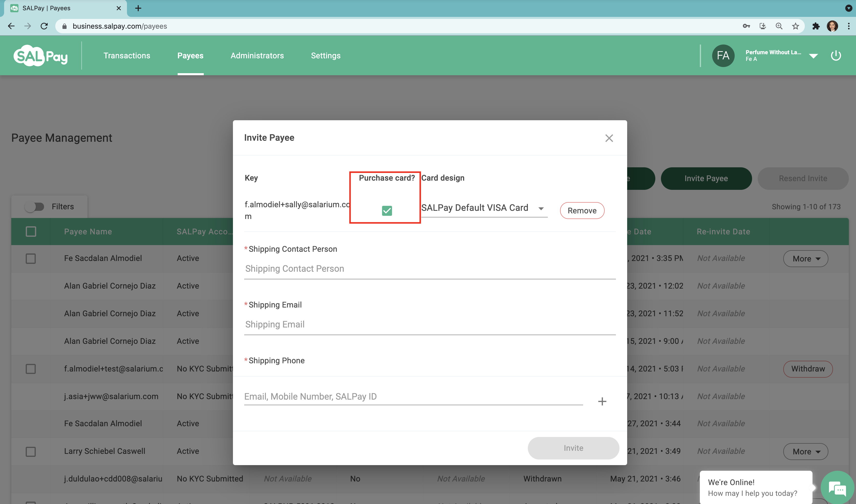Open a new browser tab
This screenshot has width=856, height=504.
138,8
